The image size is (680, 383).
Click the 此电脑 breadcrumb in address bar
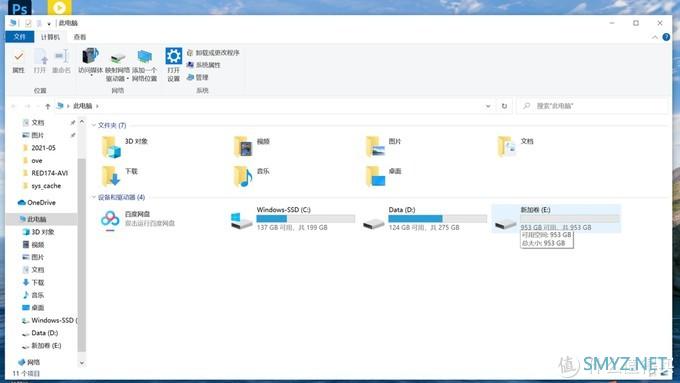coord(82,106)
